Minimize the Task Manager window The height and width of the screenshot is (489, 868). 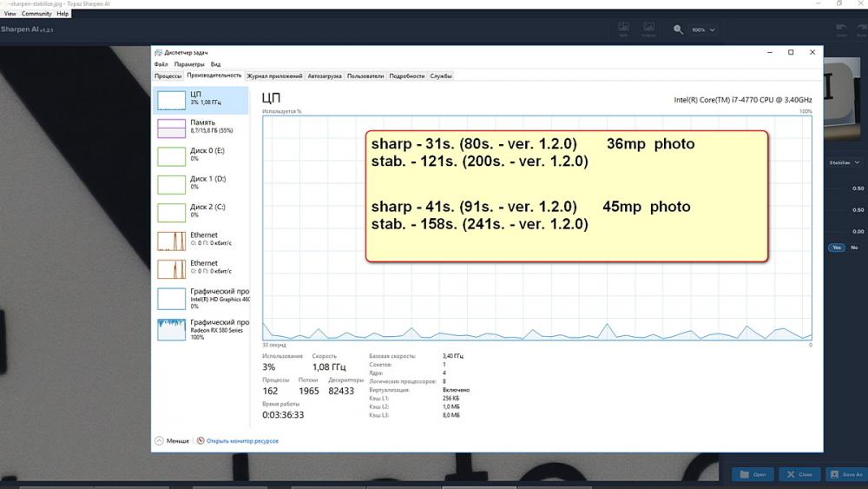(769, 52)
